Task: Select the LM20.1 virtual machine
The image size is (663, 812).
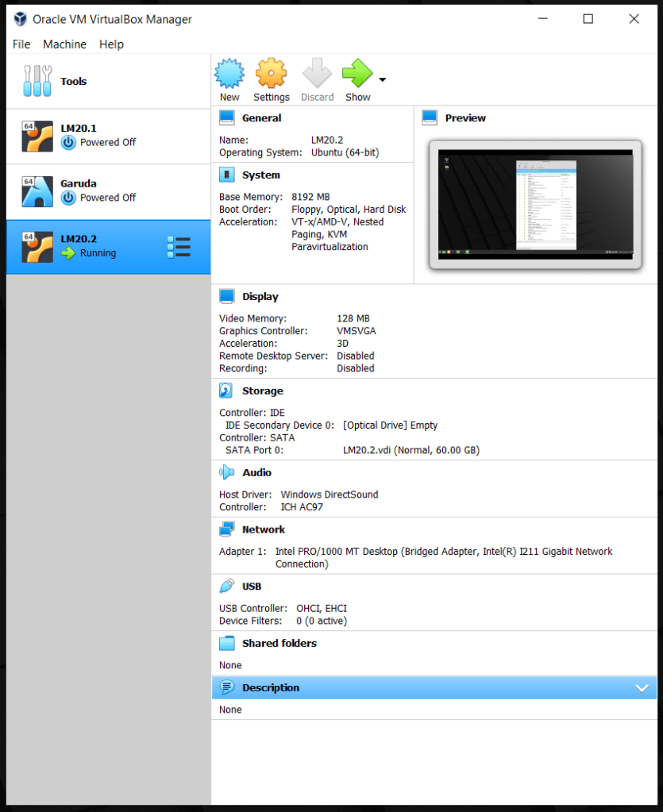Action: click(109, 136)
